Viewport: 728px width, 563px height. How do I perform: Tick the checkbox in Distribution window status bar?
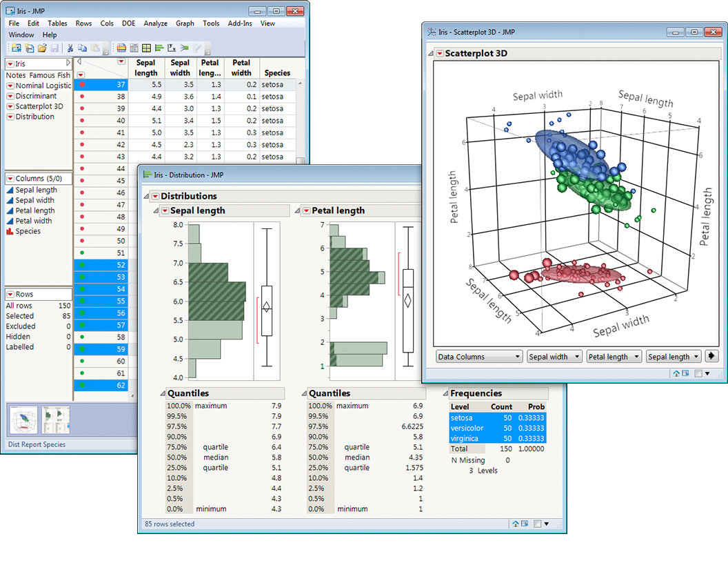tap(538, 524)
